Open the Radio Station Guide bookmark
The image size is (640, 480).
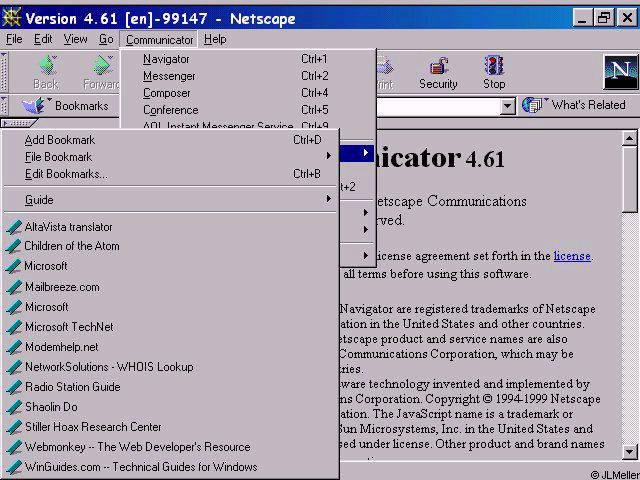[72, 387]
